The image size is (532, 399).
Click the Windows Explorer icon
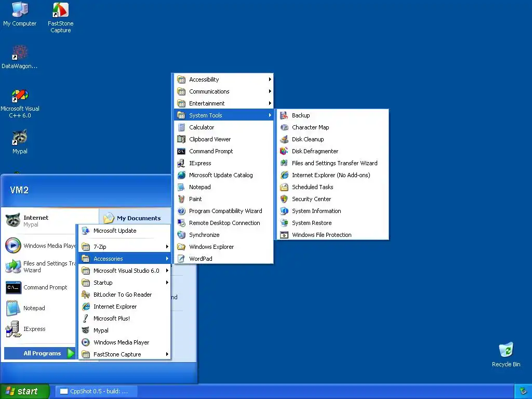click(181, 247)
